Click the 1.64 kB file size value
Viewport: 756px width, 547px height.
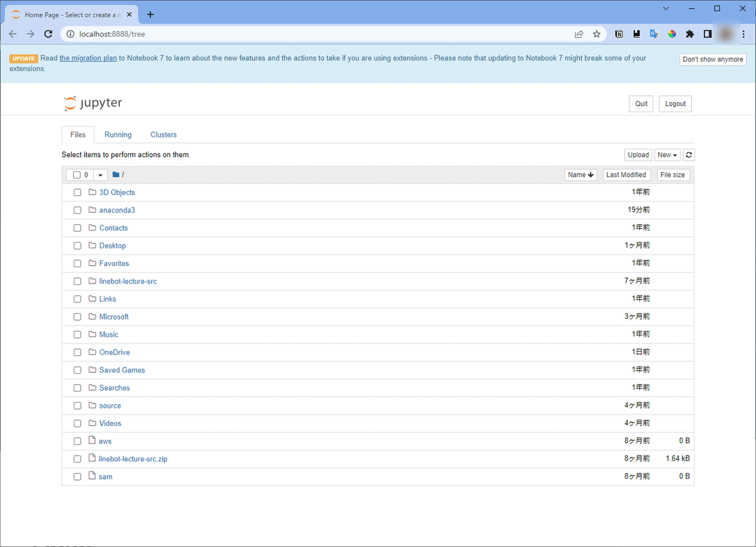pos(677,458)
